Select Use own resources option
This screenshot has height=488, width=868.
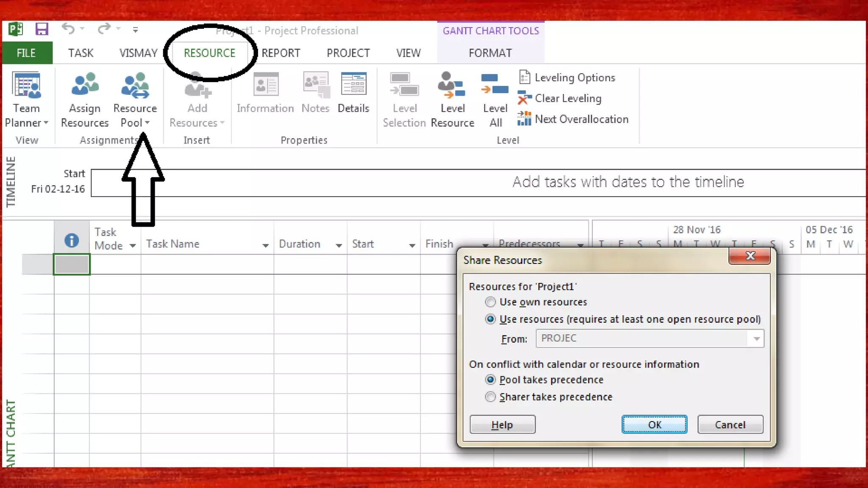[x=490, y=302]
